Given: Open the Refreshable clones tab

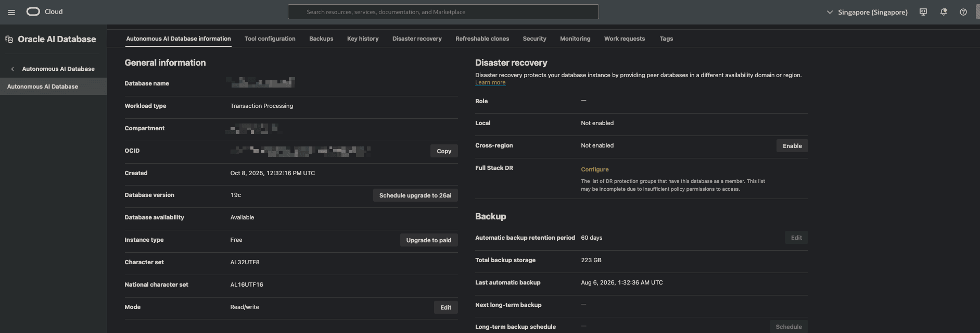Looking at the screenshot, I should pyautogui.click(x=482, y=39).
